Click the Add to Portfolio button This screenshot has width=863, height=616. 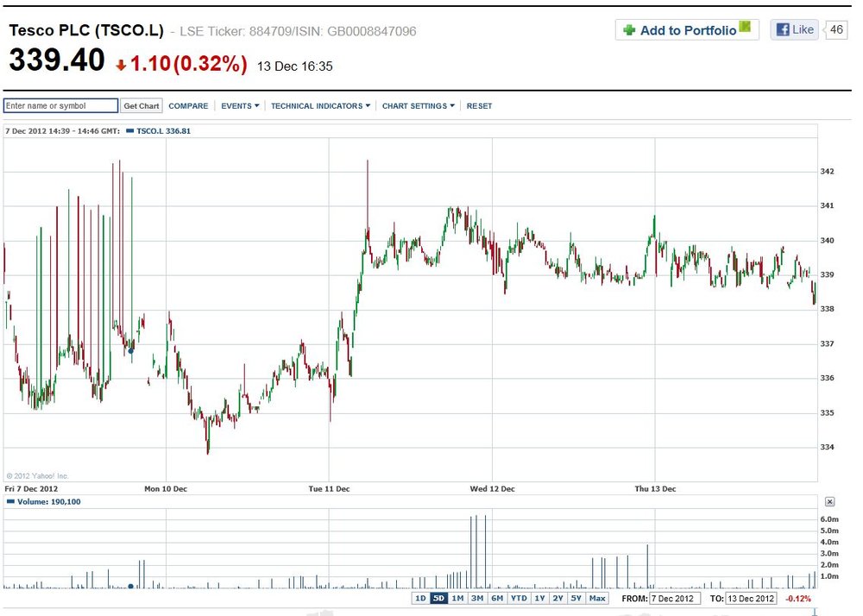(687, 29)
